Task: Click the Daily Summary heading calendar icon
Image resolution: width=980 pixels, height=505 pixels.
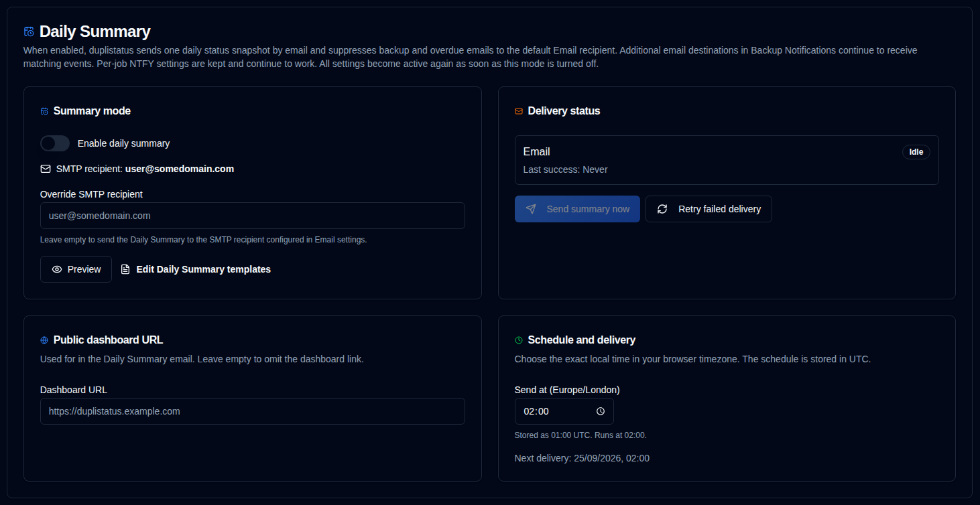Action: click(29, 31)
